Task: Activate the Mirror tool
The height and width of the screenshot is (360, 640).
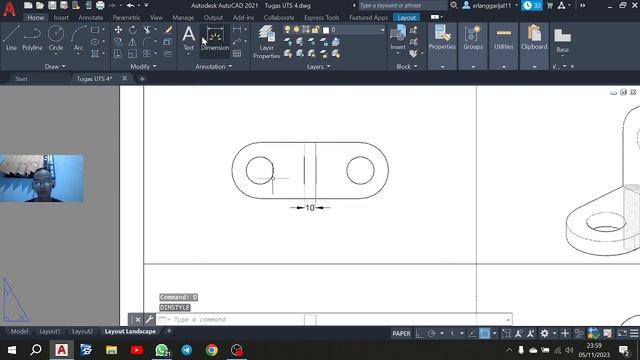Action: click(133, 42)
